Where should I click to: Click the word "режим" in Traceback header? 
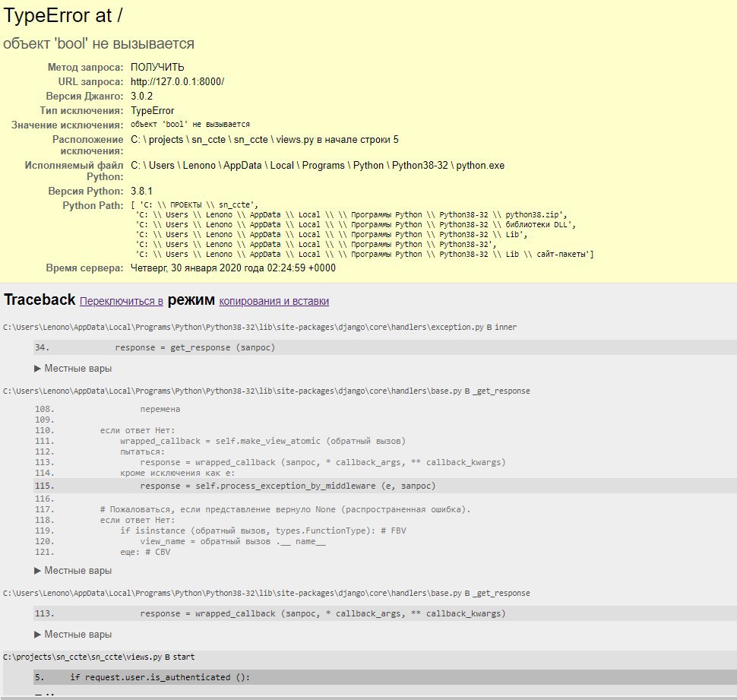coord(191,300)
